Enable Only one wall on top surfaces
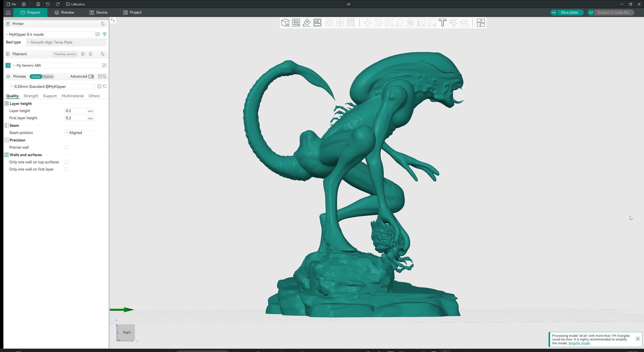644x352 pixels. click(x=66, y=162)
